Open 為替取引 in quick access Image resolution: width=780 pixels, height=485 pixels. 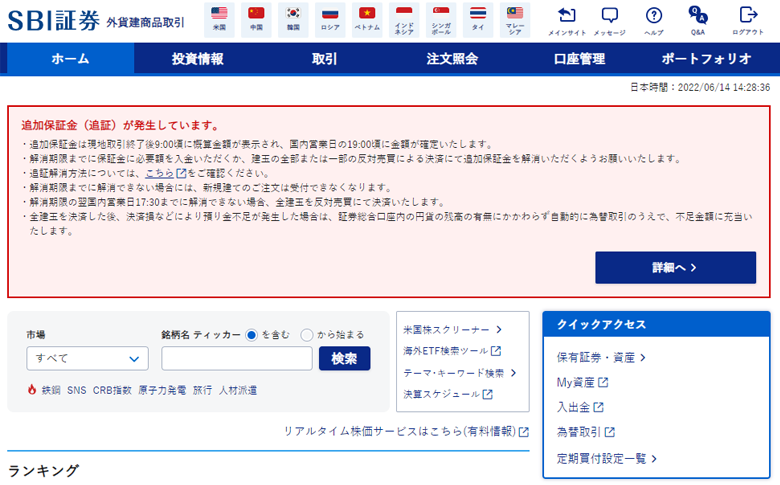[x=586, y=432]
